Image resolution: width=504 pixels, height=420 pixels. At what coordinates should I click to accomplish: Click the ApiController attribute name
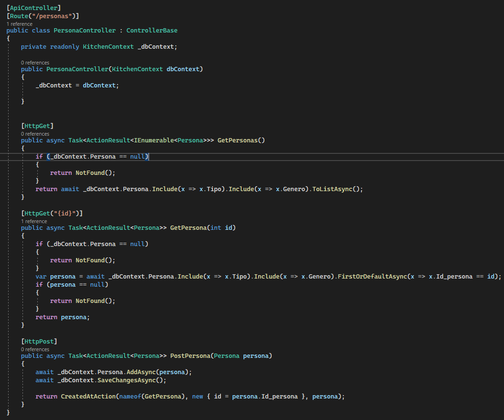tap(33, 8)
